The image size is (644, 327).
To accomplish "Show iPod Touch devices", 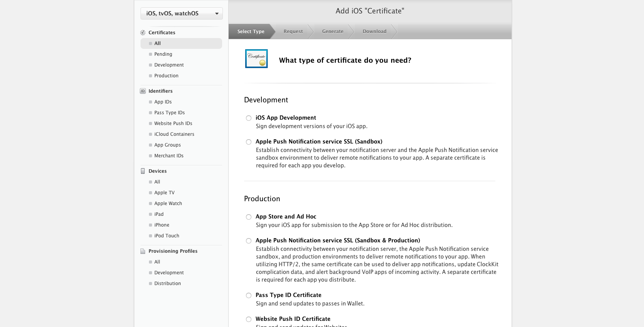I will [167, 236].
